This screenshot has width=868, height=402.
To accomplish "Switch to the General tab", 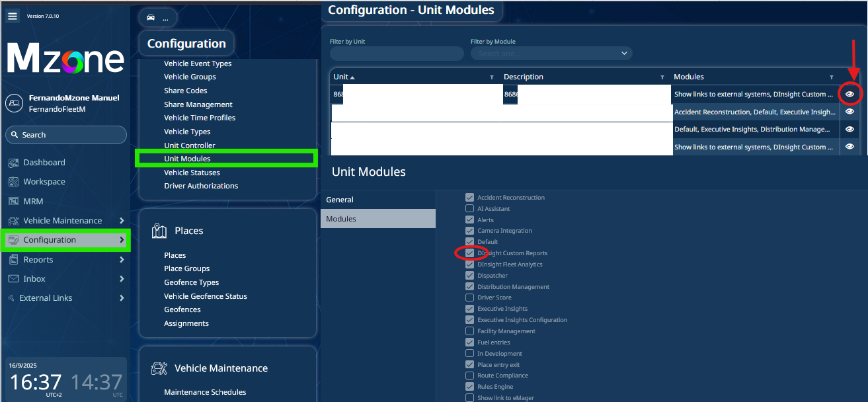I will (340, 200).
